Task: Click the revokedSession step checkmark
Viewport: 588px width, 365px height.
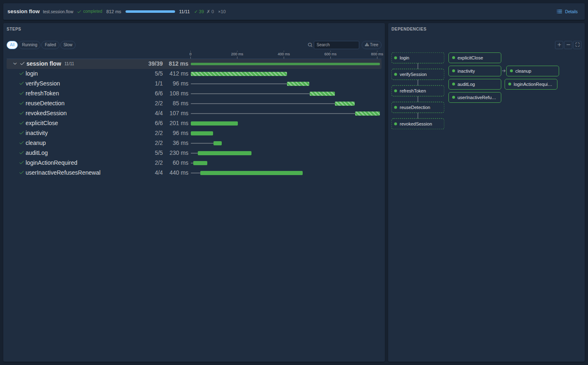Action: [x=21, y=113]
